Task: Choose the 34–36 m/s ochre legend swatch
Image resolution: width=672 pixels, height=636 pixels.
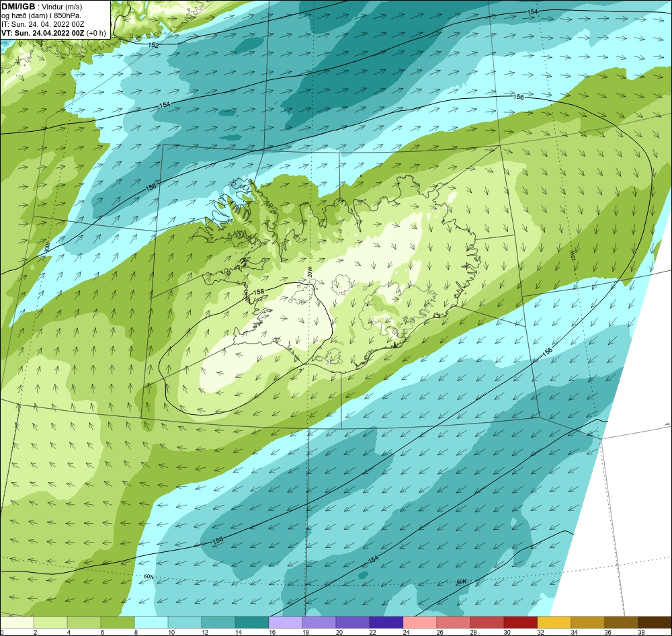Action: click(587, 623)
